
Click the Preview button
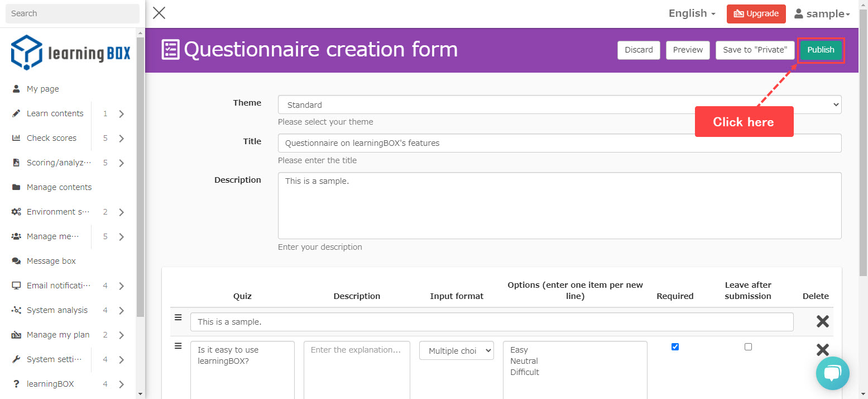(x=688, y=50)
